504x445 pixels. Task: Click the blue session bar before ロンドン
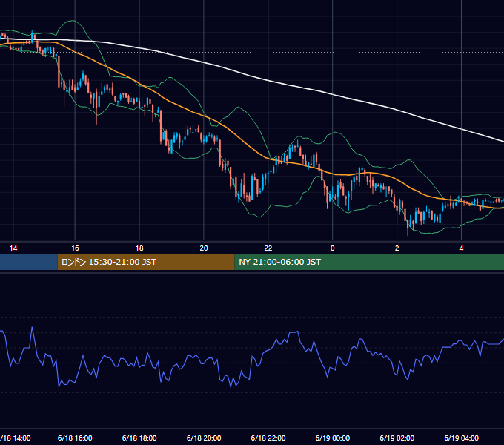click(x=29, y=262)
